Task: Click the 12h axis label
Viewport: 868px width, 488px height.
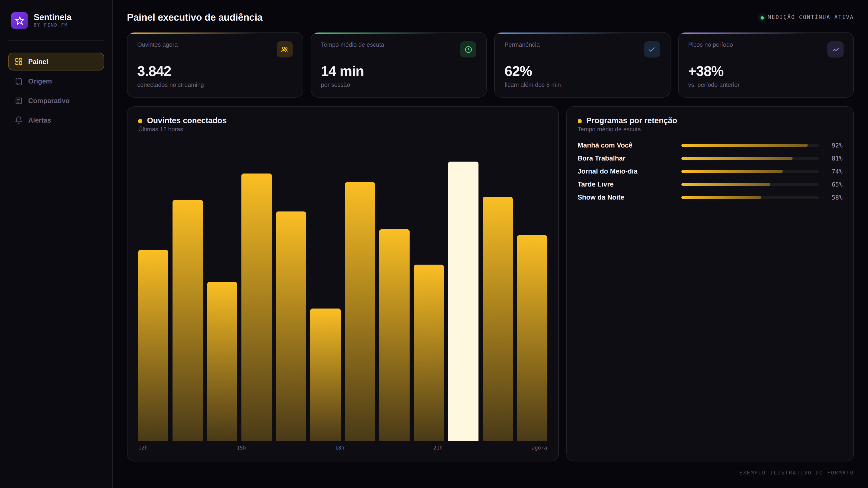Action: [143, 448]
